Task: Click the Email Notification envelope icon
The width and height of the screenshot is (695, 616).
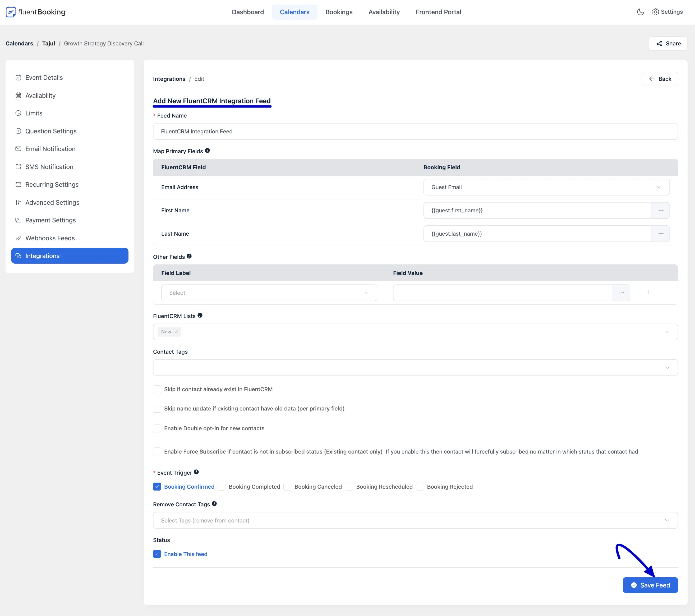Action: [x=18, y=149]
